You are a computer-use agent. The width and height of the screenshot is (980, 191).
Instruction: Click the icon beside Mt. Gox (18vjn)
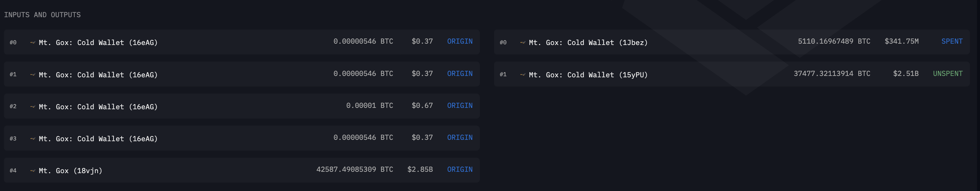pyautogui.click(x=32, y=170)
